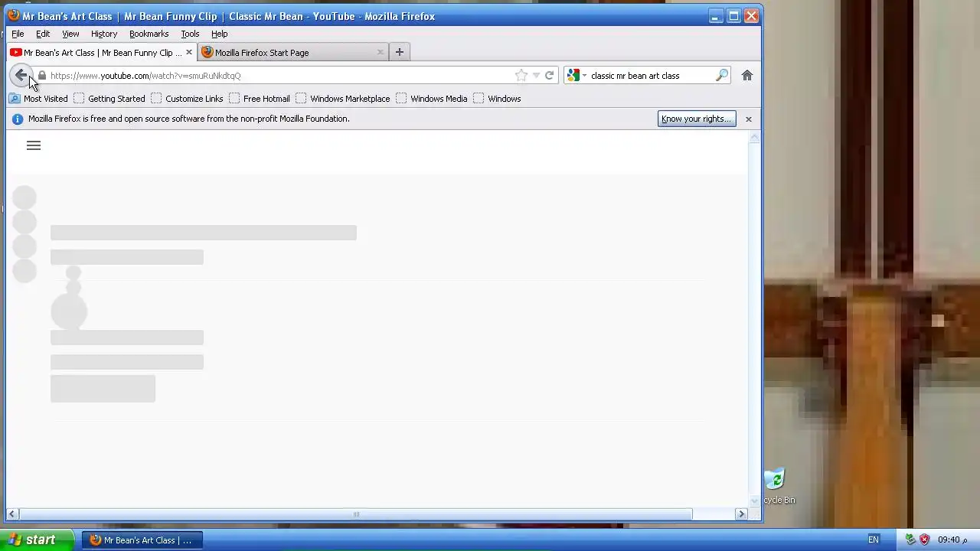Close the Mr Bean's Art Class tab
The image size is (980, 551).
click(189, 52)
